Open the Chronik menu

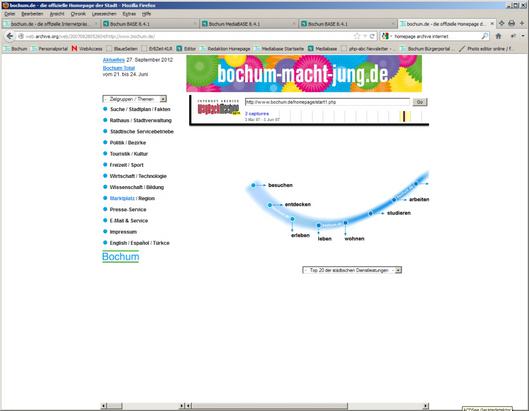(78, 14)
